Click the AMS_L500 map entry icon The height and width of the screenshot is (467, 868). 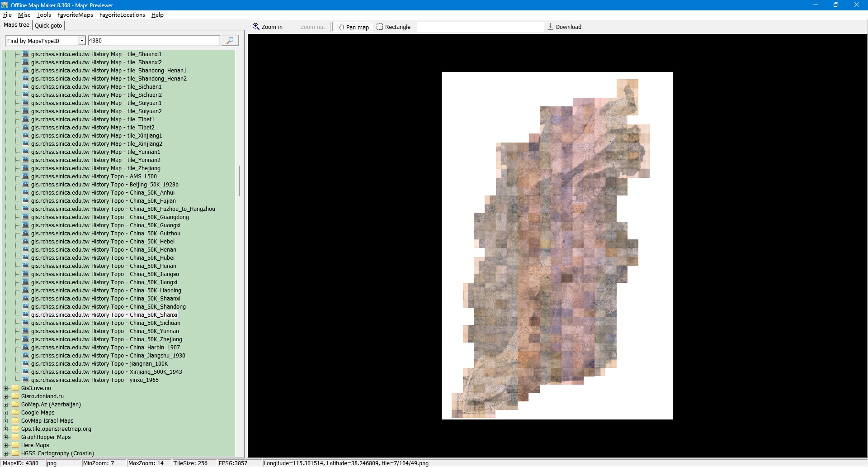(x=25, y=176)
